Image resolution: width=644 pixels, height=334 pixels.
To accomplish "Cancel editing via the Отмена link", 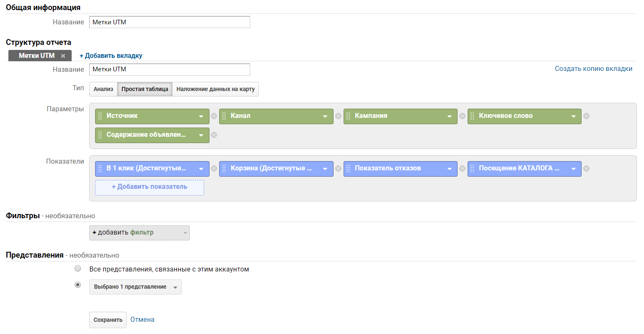I will (x=142, y=320).
